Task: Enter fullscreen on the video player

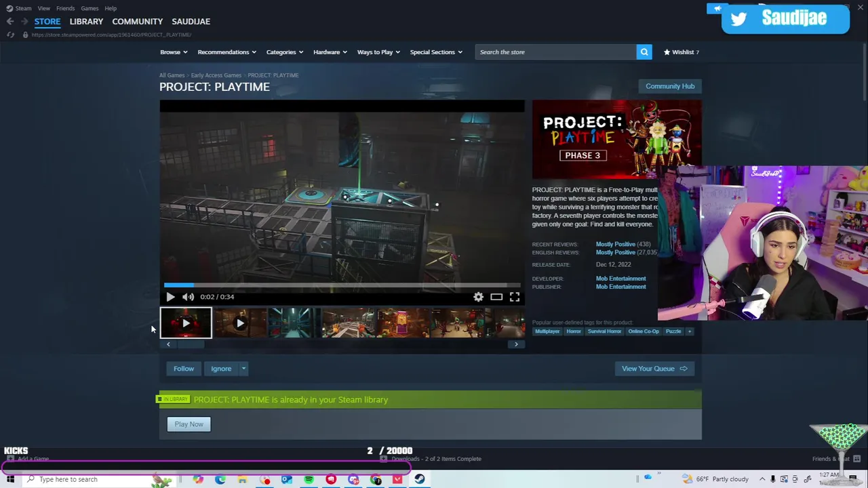Action: 515,297
